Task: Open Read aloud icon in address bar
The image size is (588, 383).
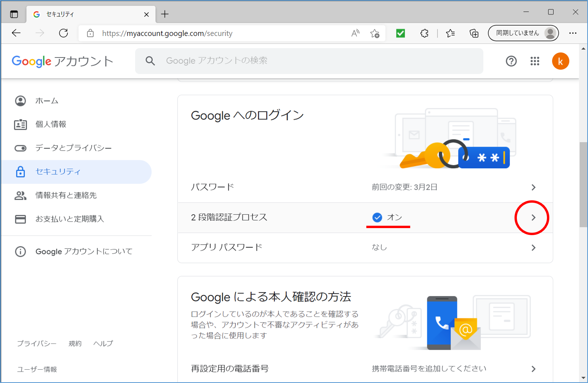Action: tap(355, 33)
